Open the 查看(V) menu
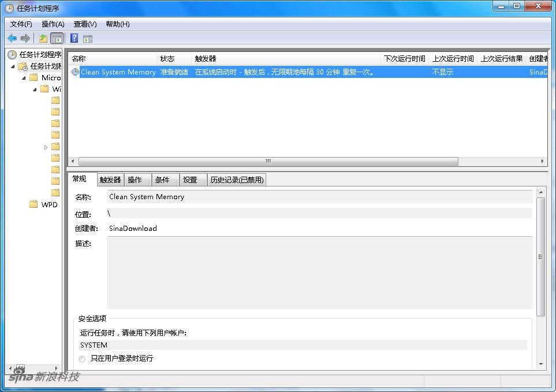 (85, 24)
